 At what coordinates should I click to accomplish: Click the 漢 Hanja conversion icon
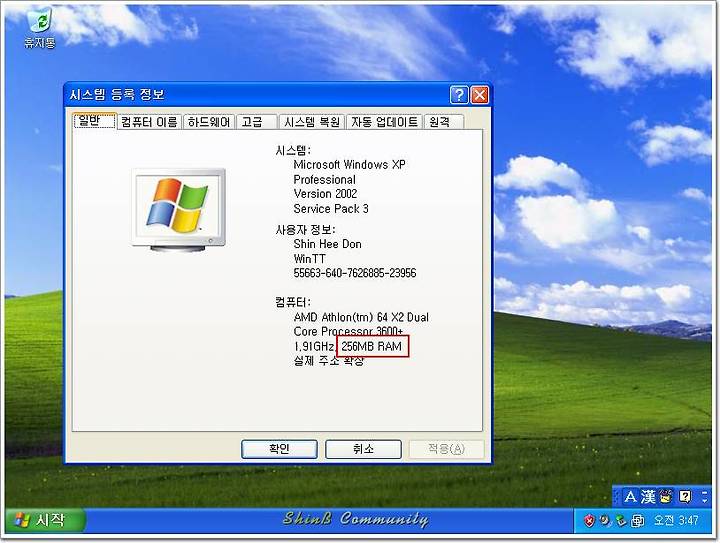tap(648, 497)
